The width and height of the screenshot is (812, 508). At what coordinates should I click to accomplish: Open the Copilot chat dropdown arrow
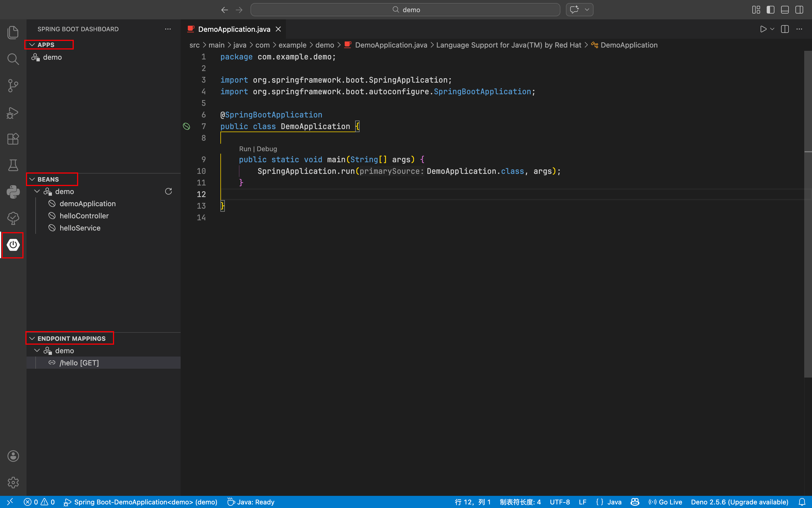pos(587,9)
